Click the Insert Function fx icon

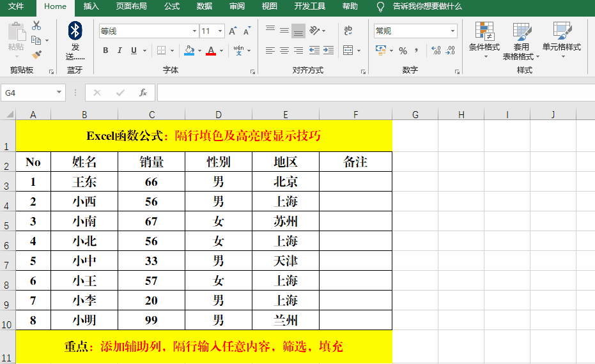[143, 93]
